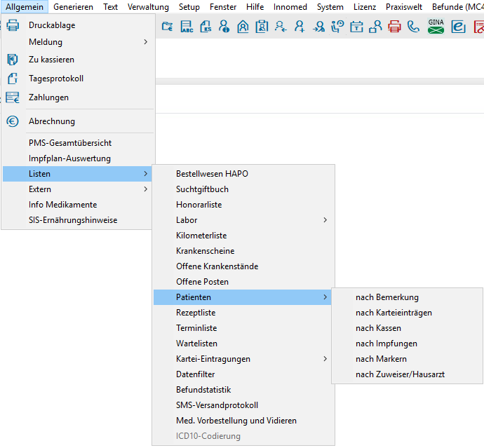484x448 pixels.
Task: Open Suchtgiftbuch list
Action: click(243, 189)
